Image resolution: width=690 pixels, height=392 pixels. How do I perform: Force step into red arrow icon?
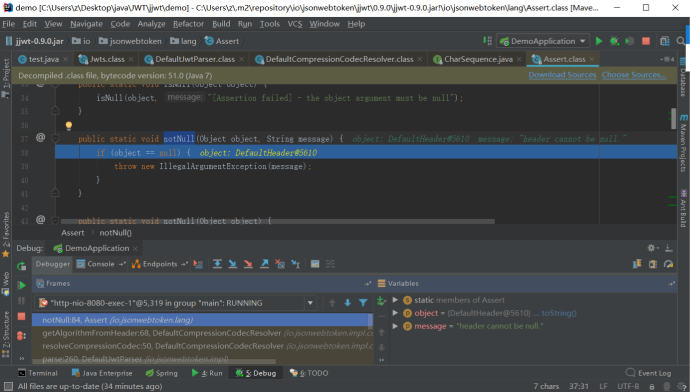click(248, 264)
